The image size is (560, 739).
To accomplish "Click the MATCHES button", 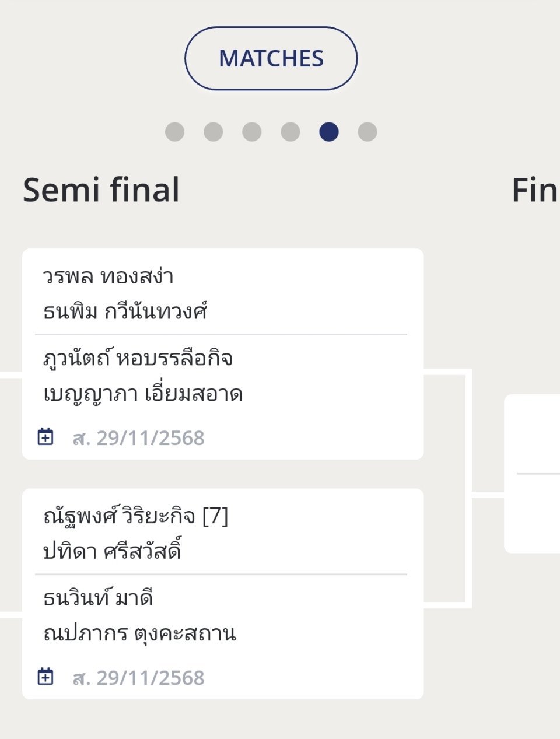I will 271,58.
